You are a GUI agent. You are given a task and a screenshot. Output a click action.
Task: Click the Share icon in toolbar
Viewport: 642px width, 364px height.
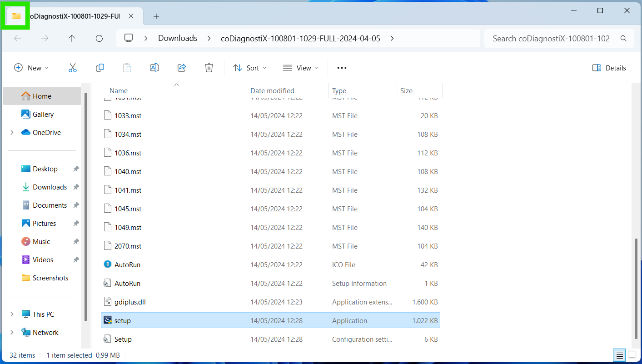click(x=182, y=68)
